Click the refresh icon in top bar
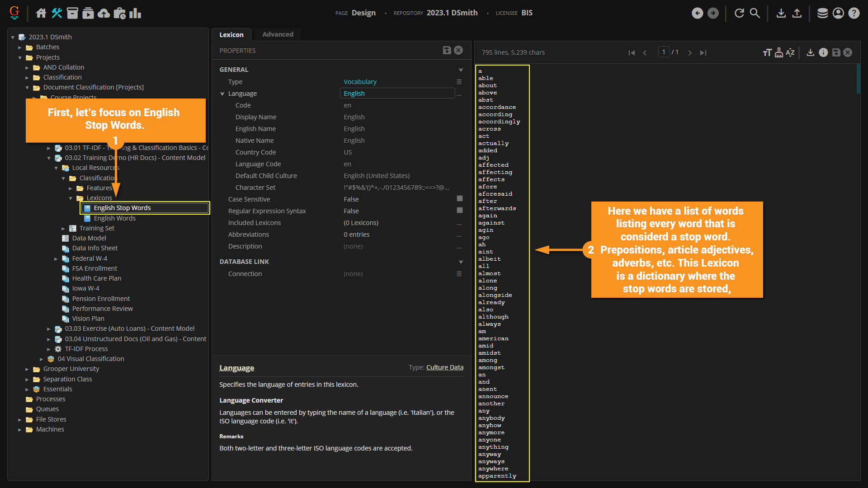868x488 pixels. pyautogui.click(x=739, y=13)
